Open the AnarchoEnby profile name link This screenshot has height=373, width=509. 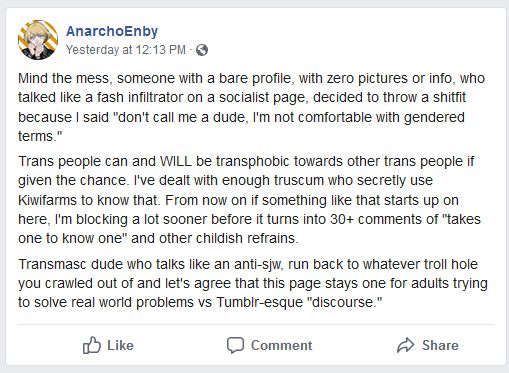[x=112, y=31]
